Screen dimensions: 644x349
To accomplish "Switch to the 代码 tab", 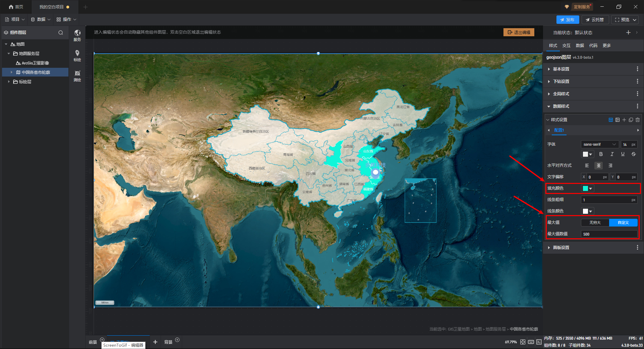I will coord(593,46).
